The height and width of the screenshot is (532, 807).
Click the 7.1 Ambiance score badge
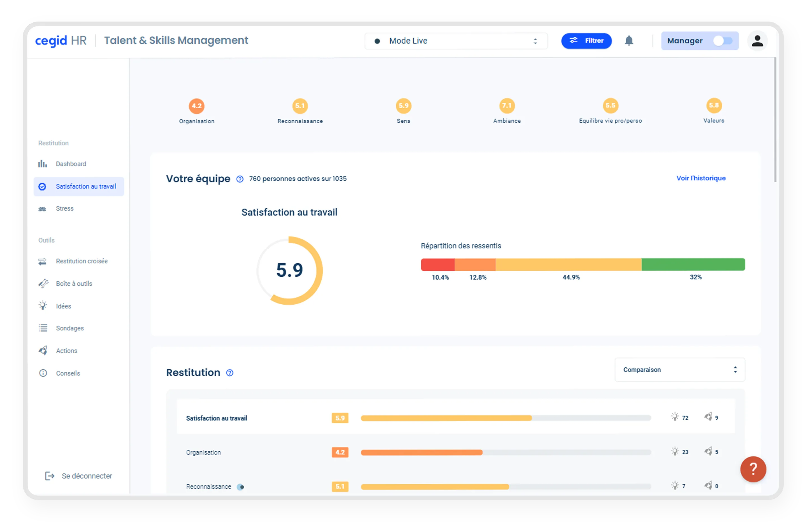point(507,106)
